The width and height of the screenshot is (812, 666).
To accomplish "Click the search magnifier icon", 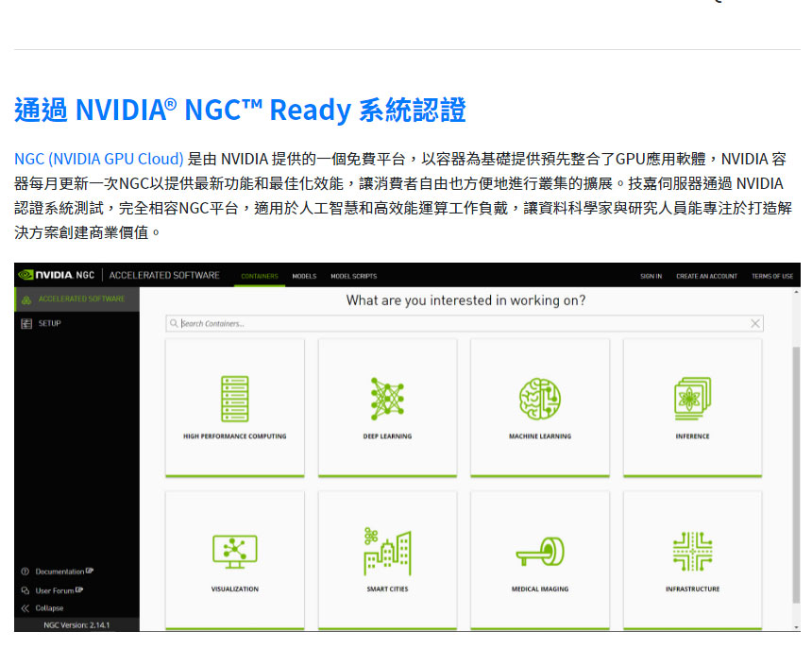I will point(174,323).
